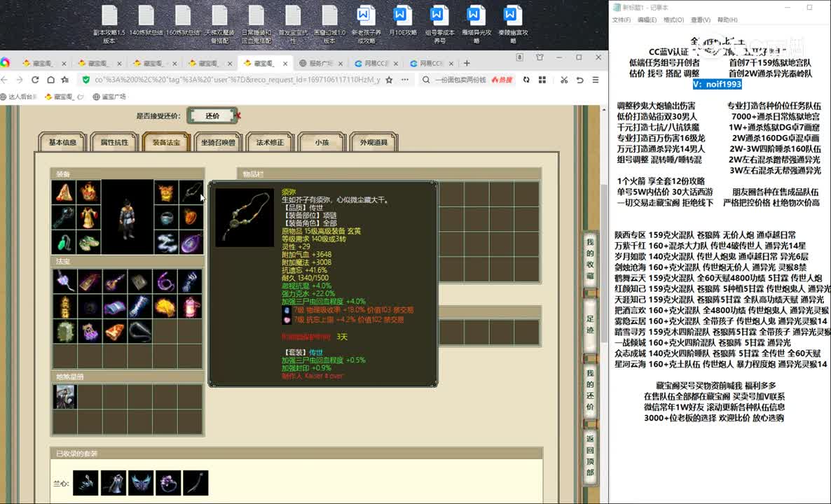
Task: Open Notepad 文件(F) menu
Action: click(621, 20)
